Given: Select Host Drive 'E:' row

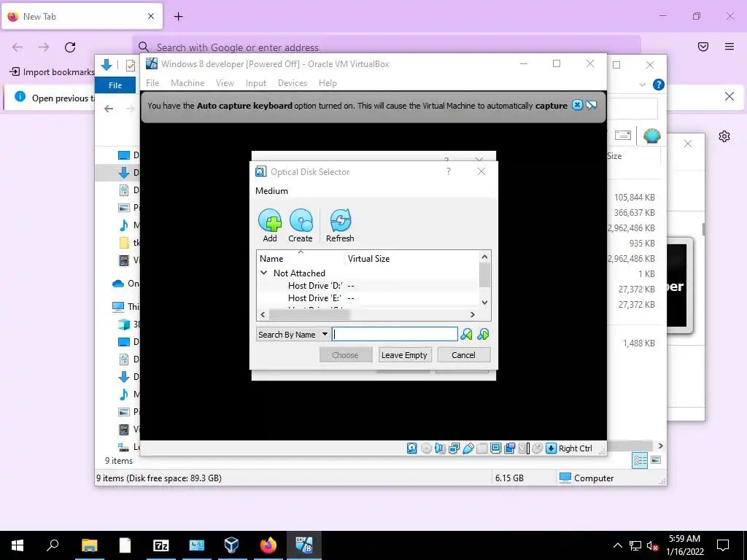Looking at the screenshot, I should pos(368,297).
